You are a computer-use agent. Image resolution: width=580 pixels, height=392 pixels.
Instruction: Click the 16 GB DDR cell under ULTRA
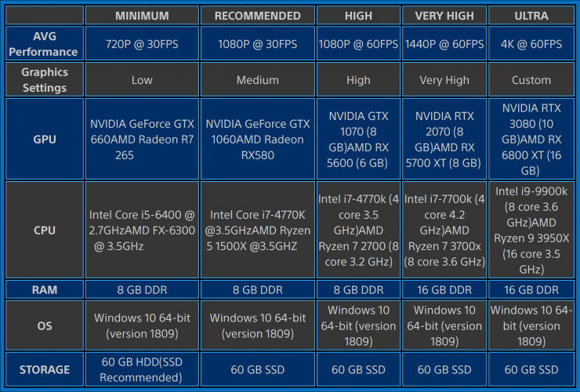(531, 289)
